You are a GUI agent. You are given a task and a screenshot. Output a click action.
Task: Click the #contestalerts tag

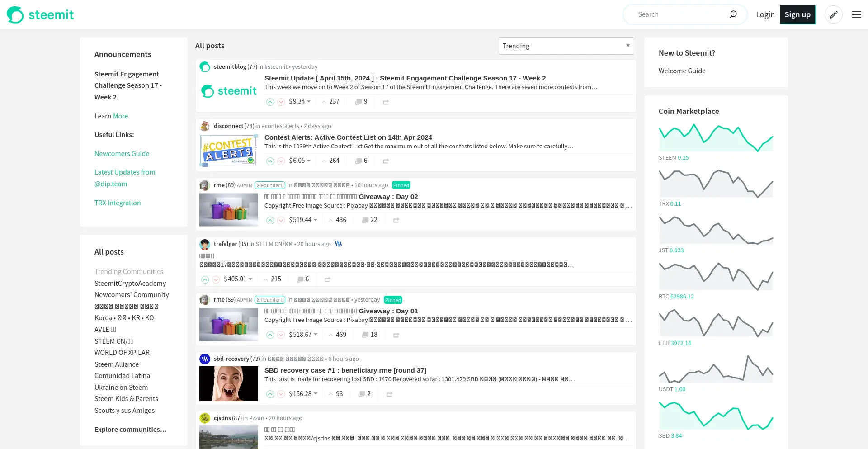(280, 126)
